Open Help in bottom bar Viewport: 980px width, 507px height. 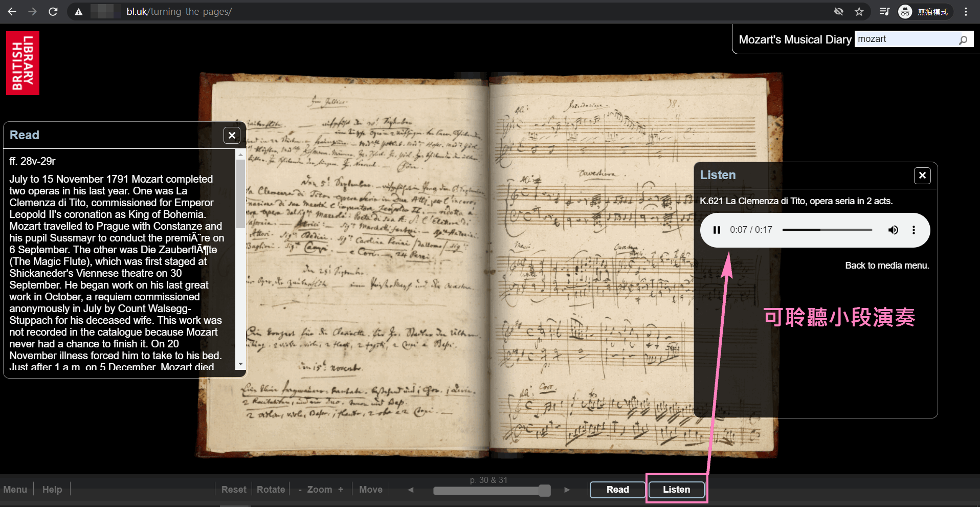tap(52, 489)
